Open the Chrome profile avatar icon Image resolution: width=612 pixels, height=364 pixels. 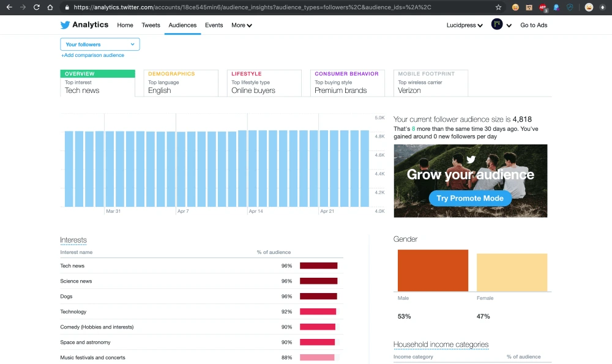[588, 7]
